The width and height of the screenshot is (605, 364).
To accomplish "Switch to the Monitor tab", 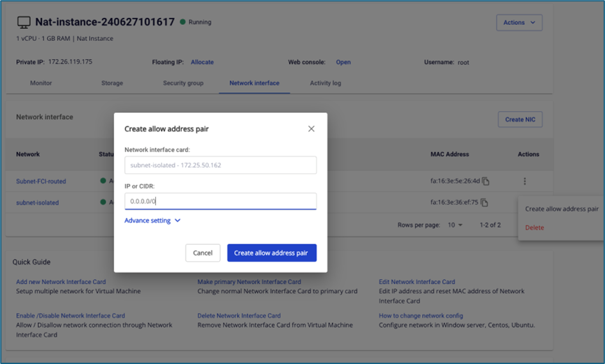I will [41, 83].
